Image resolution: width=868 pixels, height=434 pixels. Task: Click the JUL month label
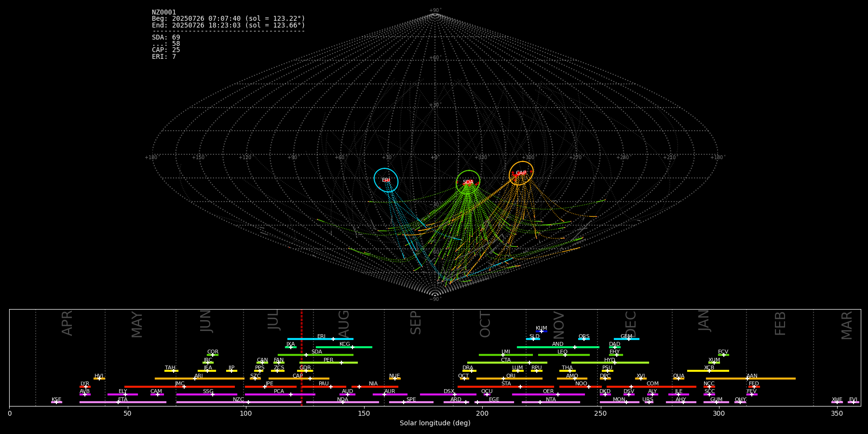(x=273, y=319)
